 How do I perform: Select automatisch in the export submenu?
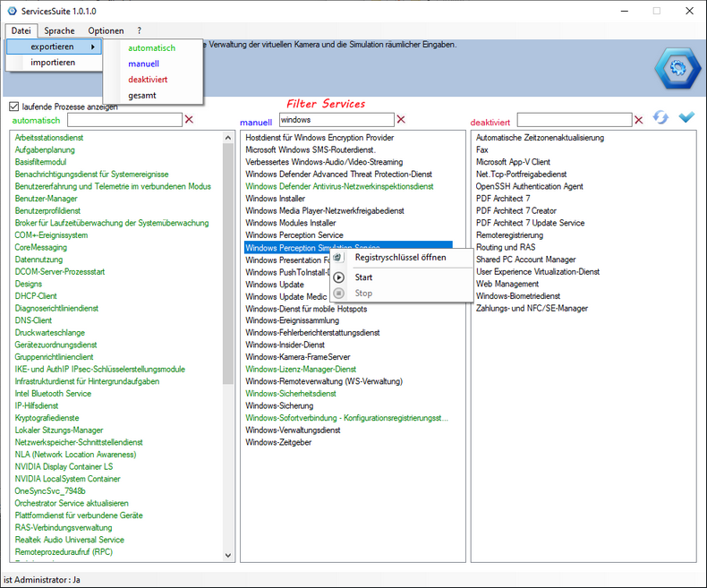(x=151, y=47)
